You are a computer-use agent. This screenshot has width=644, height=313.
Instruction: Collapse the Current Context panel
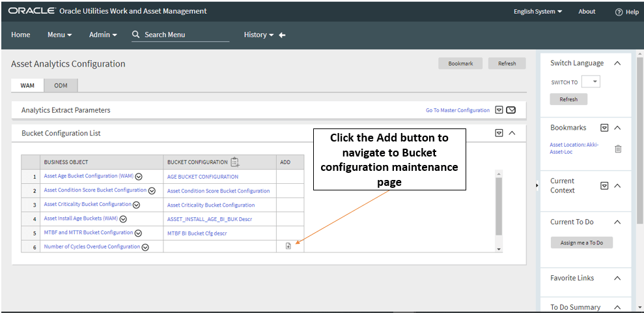[x=617, y=185]
